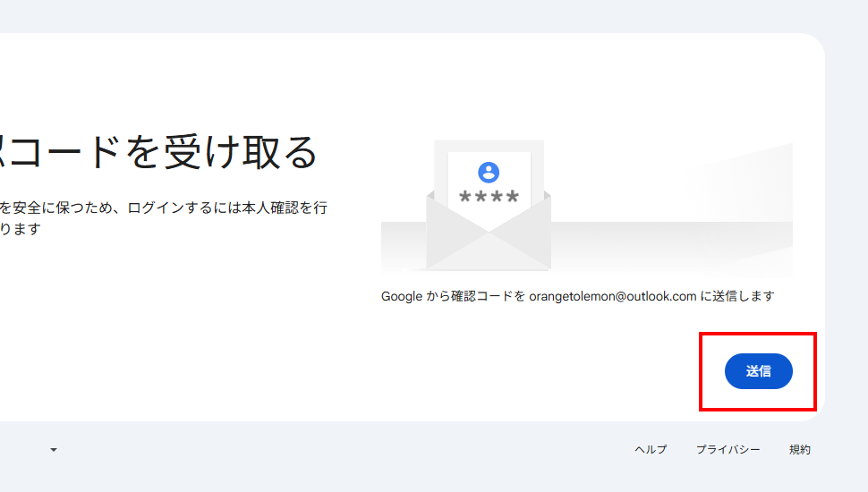The width and height of the screenshot is (868, 492).
Task: Expand the language dropdown arrow in footer
Action: click(x=54, y=450)
